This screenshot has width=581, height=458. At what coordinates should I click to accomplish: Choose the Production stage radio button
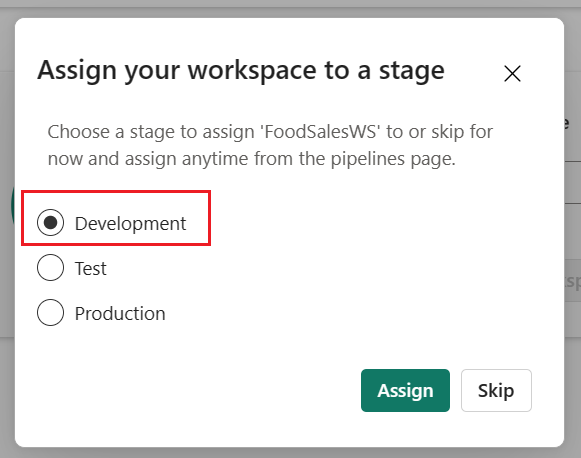pyautogui.click(x=50, y=313)
